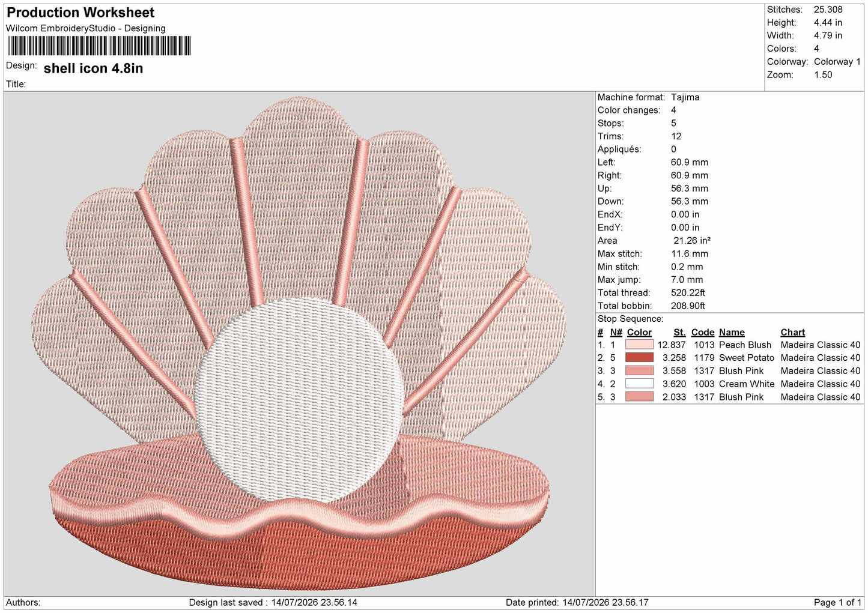Click the barcode under the studio name

pos(99,46)
